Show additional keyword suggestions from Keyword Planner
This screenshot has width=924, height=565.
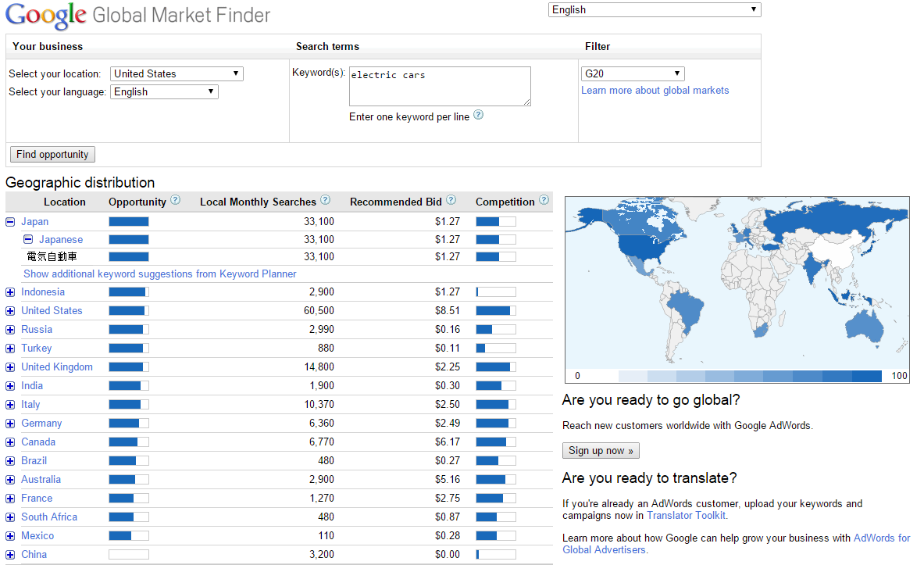point(159,274)
